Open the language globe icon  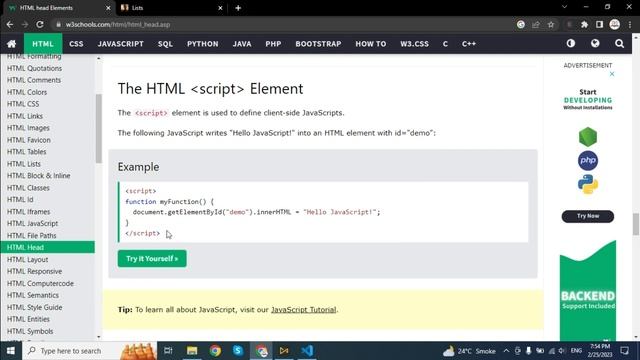(595, 43)
